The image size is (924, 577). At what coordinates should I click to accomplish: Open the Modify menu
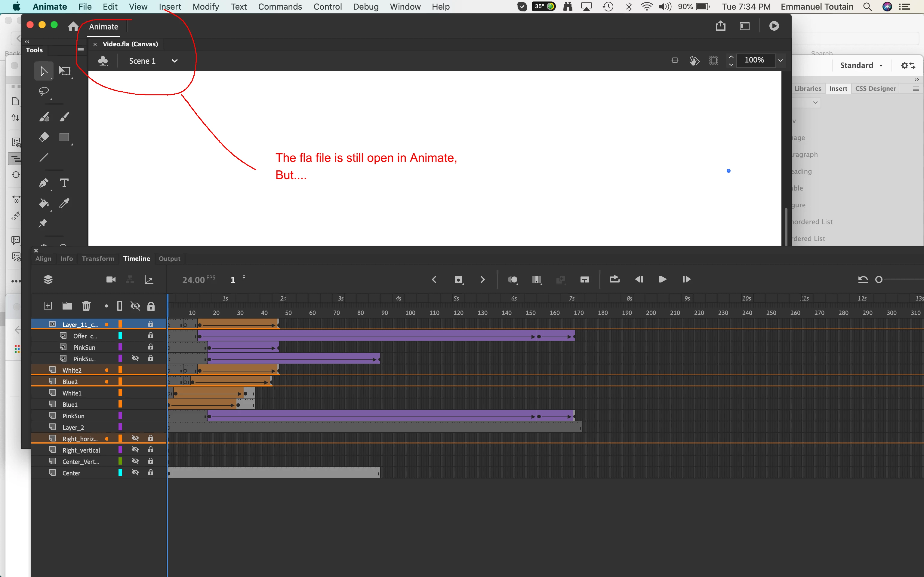coord(205,7)
